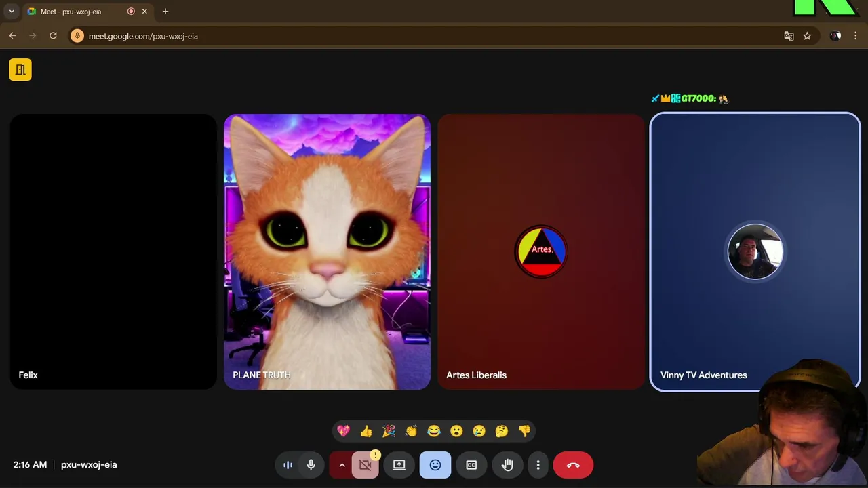This screenshot has width=868, height=488.
Task: Select the PLANE TRUTH cat tile
Action: click(x=327, y=251)
